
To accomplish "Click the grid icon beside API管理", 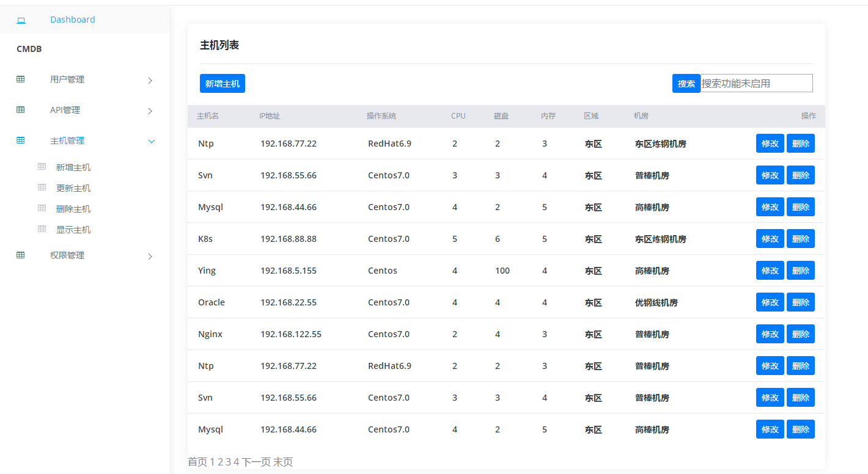I will click(x=21, y=110).
